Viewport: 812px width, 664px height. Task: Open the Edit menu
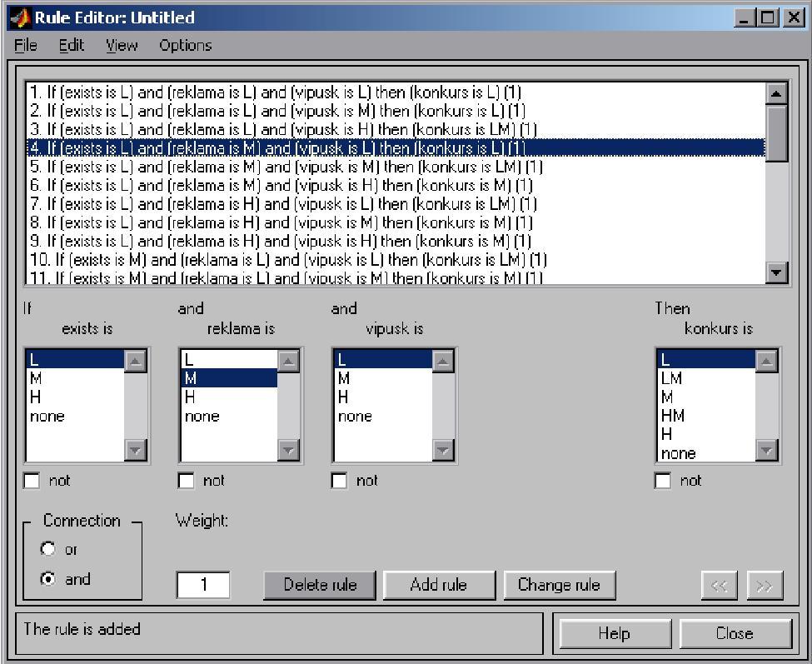click(71, 45)
